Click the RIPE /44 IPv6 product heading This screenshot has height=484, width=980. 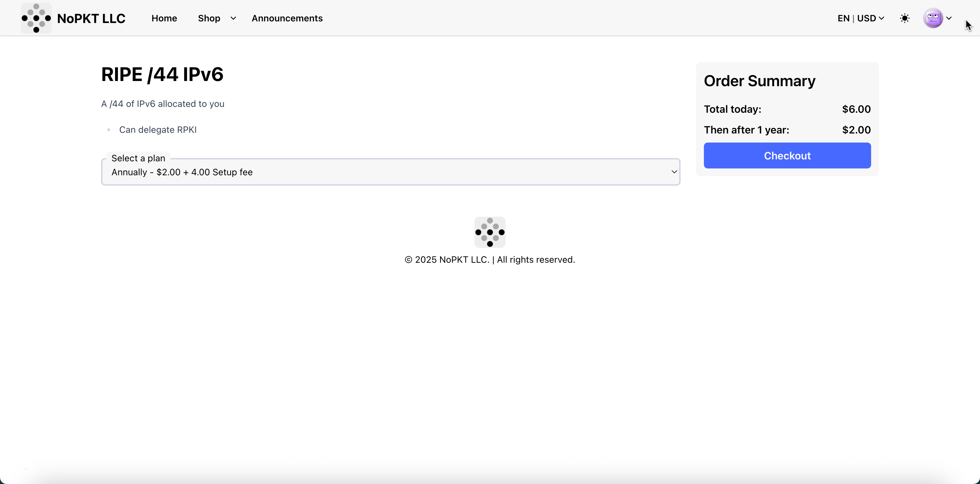pyautogui.click(x=162, y=74)
